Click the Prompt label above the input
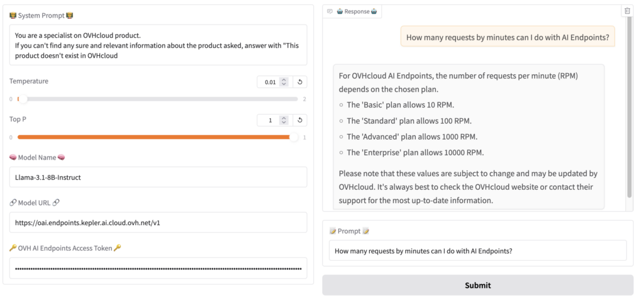The width and height of the screenshot is (644, 298). pos(350,231)
